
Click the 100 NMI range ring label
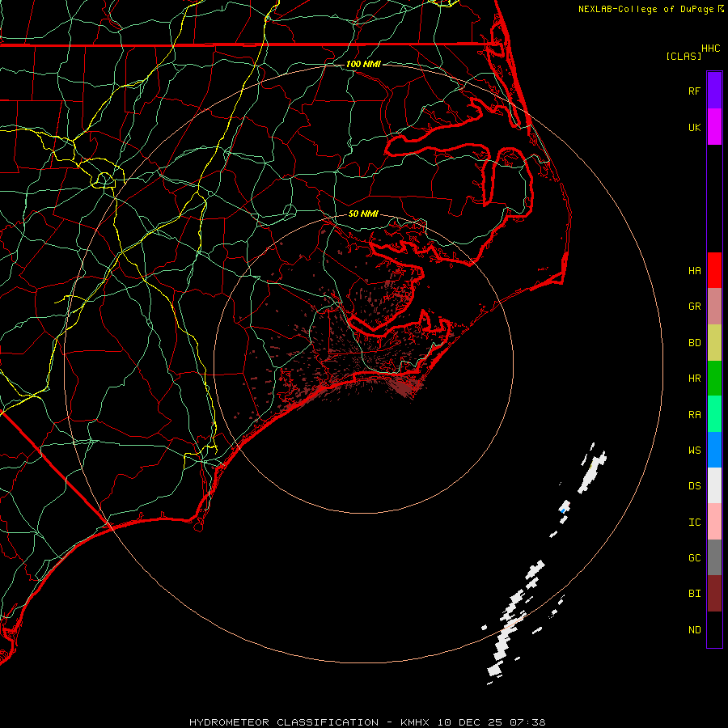[x=363, y=64]
